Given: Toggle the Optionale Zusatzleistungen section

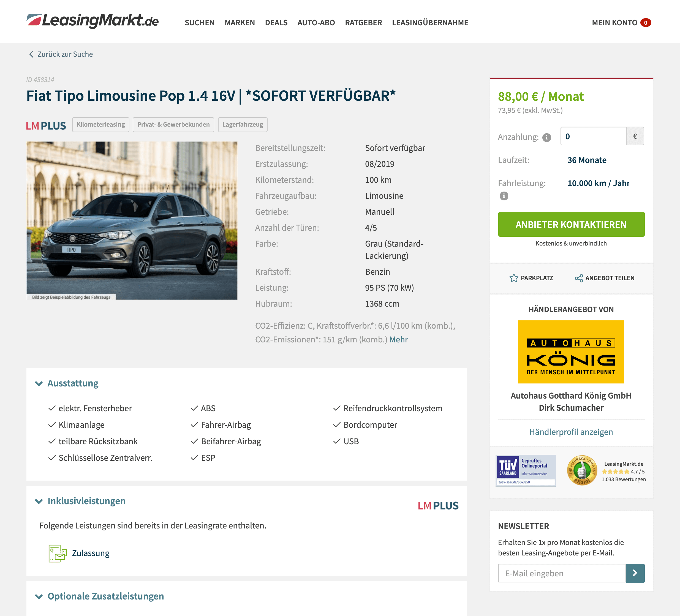Looking at the screenshot, I should (x=99, y=596).
